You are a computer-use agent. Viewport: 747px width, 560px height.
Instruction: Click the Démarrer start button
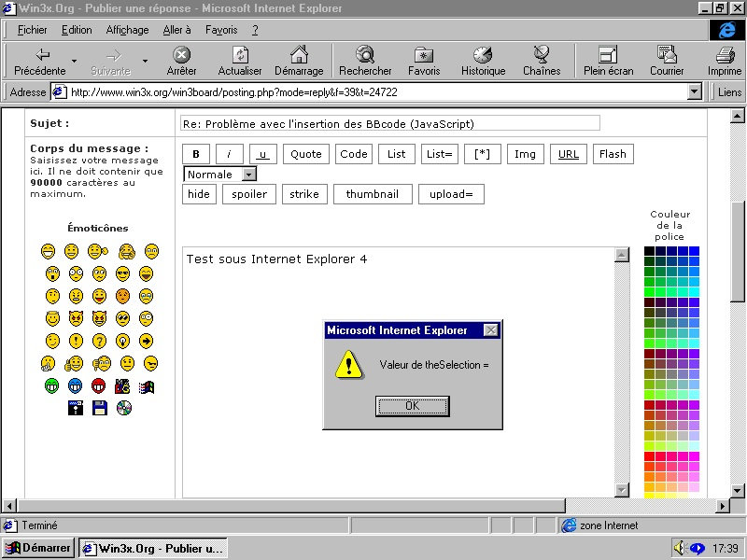pos(37,548)
